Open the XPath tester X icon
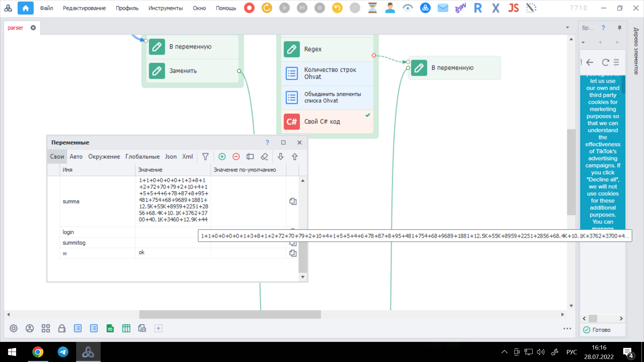644x362 pixels. pyautogui.click(x=496, y=8)
